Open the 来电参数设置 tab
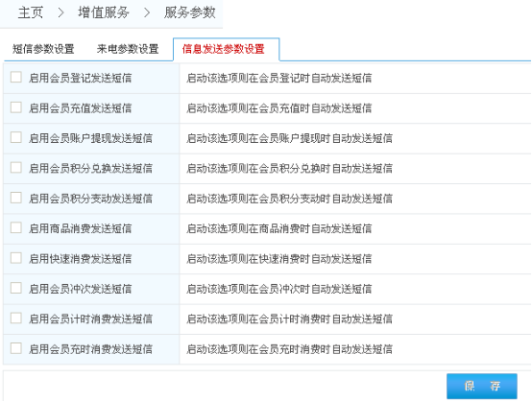Screen dimensions: 532x401 128,49
